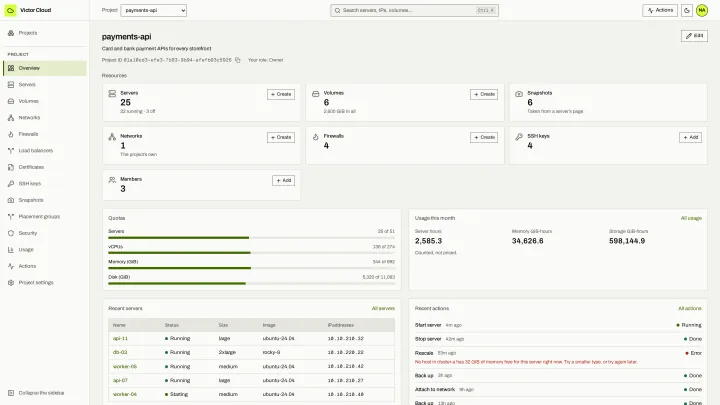Click the Disk (GiB) quota progress bar

coord(252,284)
